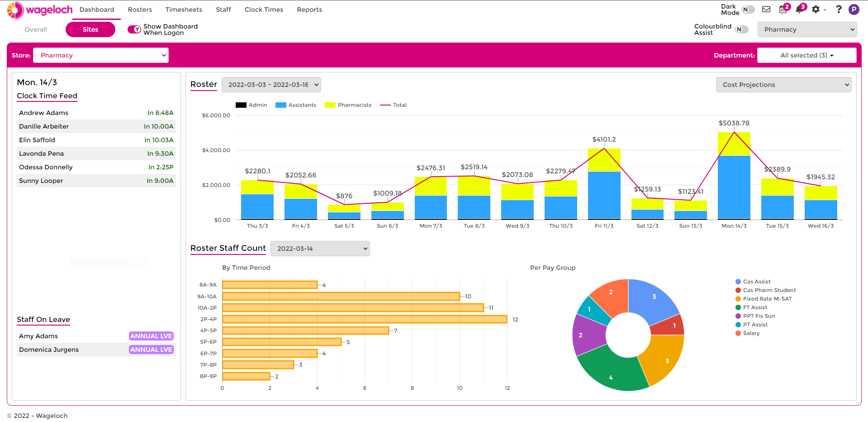Open the help question mark
868x422 pixels.
click(x=839, y=9)
